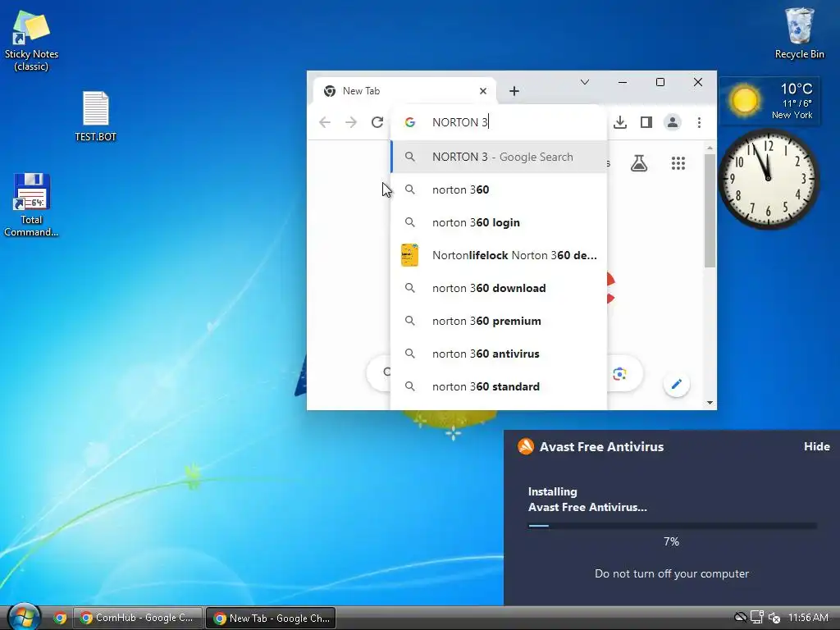This screenshot has width=840, height=630.
Task: Toggle Chrome side panel icon
Action: 646,122
